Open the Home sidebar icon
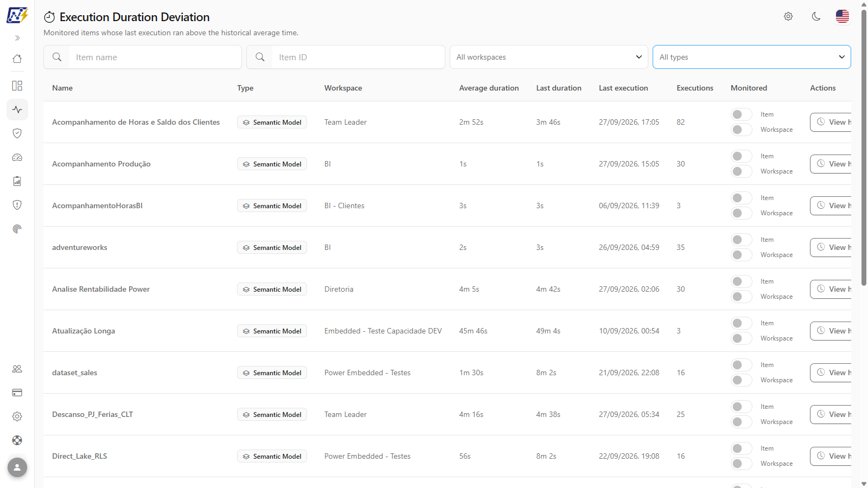Screen dimensions: 868x488 click(x=17, y=59)
